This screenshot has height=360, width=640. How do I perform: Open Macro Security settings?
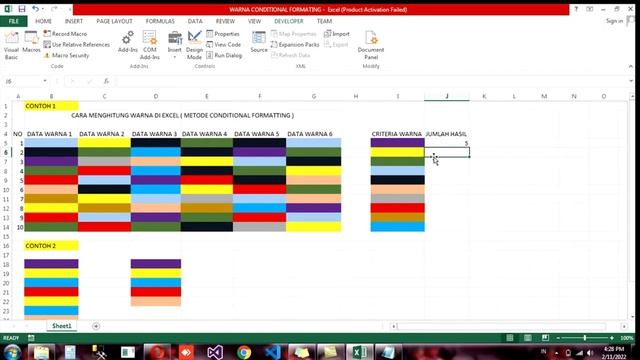[x=67, y=55]
